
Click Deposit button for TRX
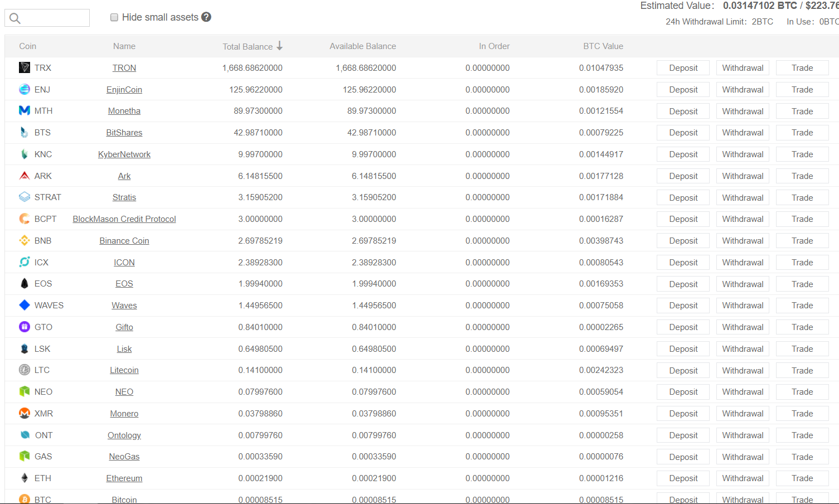(x=683, y=68)
